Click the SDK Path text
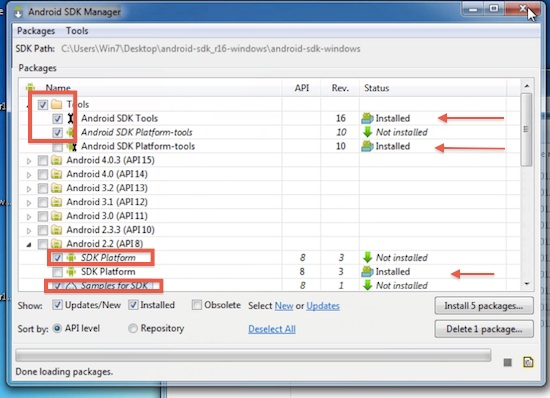The height and width of the screenshot is (398, 550). [x=211, y=49]
